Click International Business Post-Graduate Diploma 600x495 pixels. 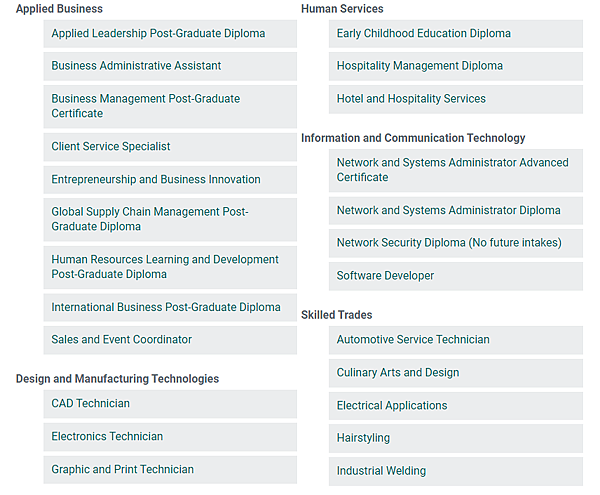point(166,307)
